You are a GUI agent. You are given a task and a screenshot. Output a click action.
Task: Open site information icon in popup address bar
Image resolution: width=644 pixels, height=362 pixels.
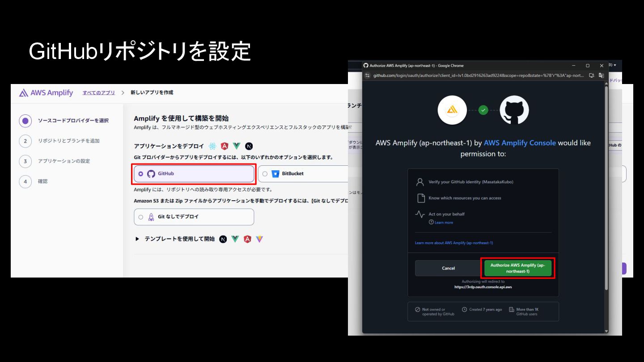coord(368,76)
